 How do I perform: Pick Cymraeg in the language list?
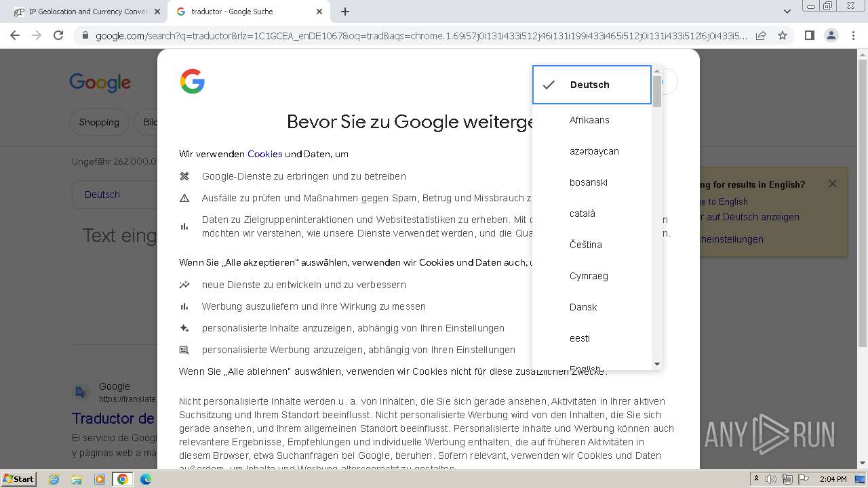tap(591, 276)
